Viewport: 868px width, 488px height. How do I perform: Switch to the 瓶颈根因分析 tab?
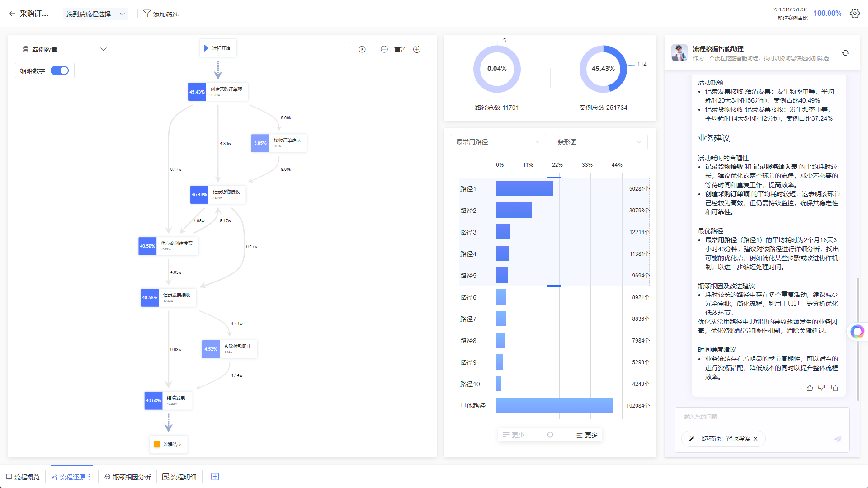click(x=127, y=477)
